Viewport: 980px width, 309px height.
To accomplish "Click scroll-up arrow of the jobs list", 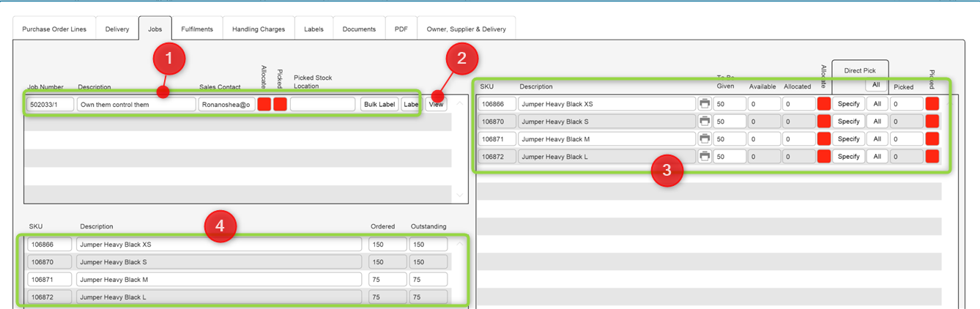I will click(459, 103).
